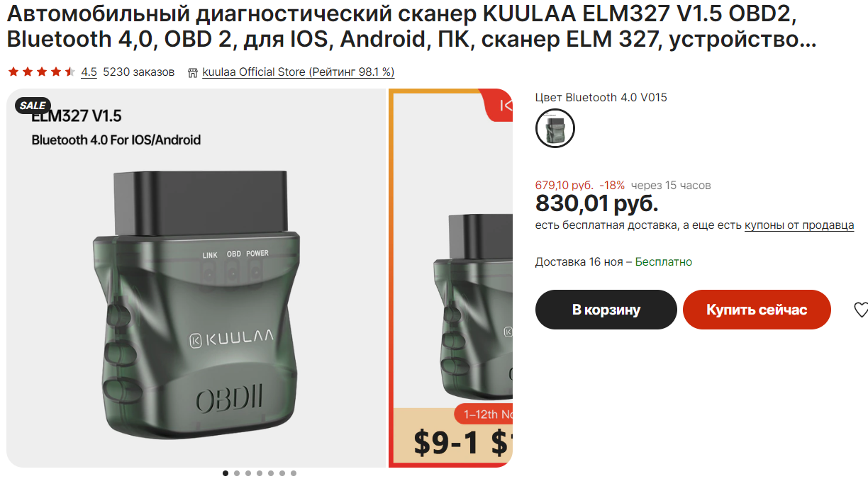
Task: Open the main ELM327 V1.5 product image
Action: point(196,278)
